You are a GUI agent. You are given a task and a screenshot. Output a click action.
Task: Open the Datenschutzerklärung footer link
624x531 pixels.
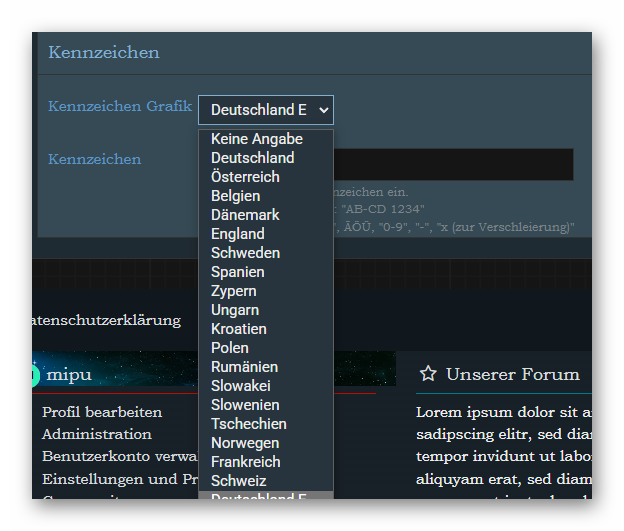107,320
